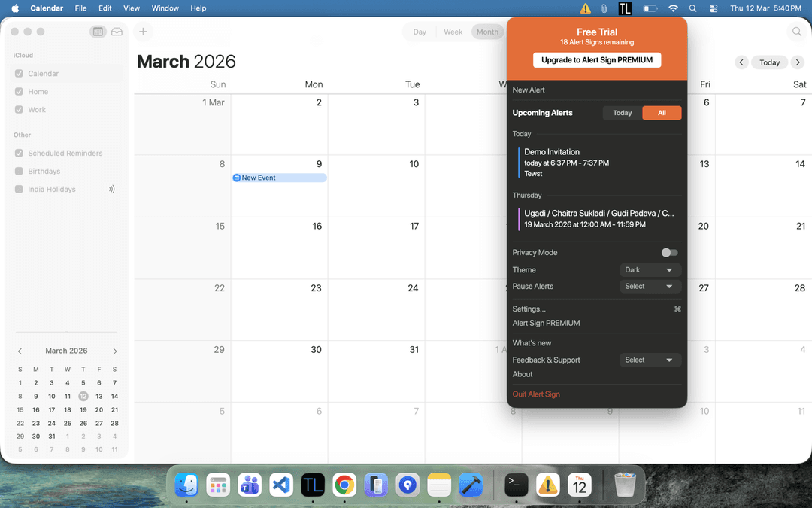Viewport: 812px width, 508px height.
Task: Open Terminal from the Dock
Action: [517, 485]
